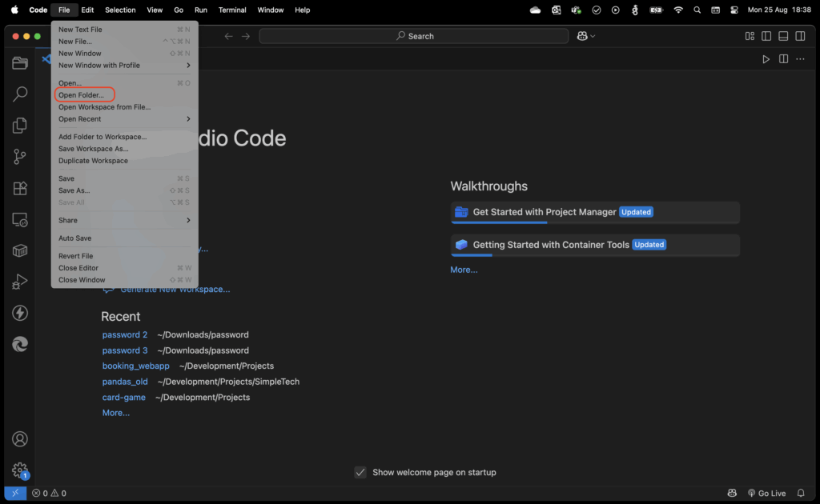Open the Edge browser tools view
The image size is (820, 504).
pos(20,344)
